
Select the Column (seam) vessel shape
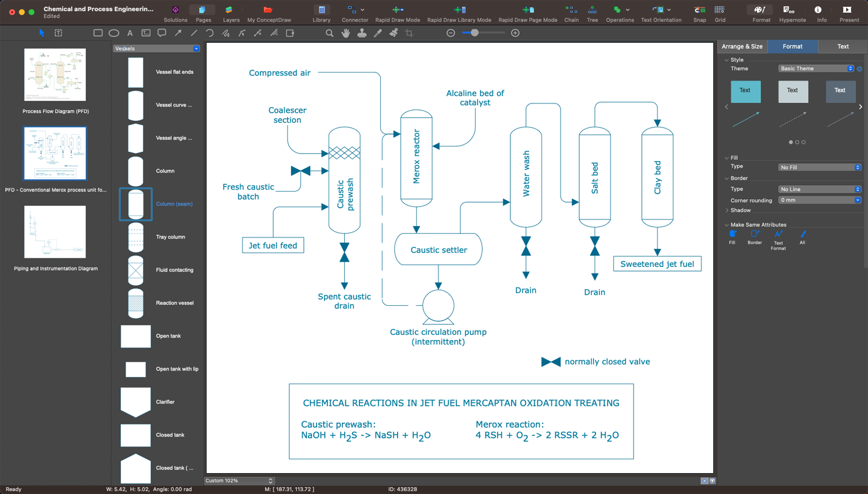(x=135, y=204)
